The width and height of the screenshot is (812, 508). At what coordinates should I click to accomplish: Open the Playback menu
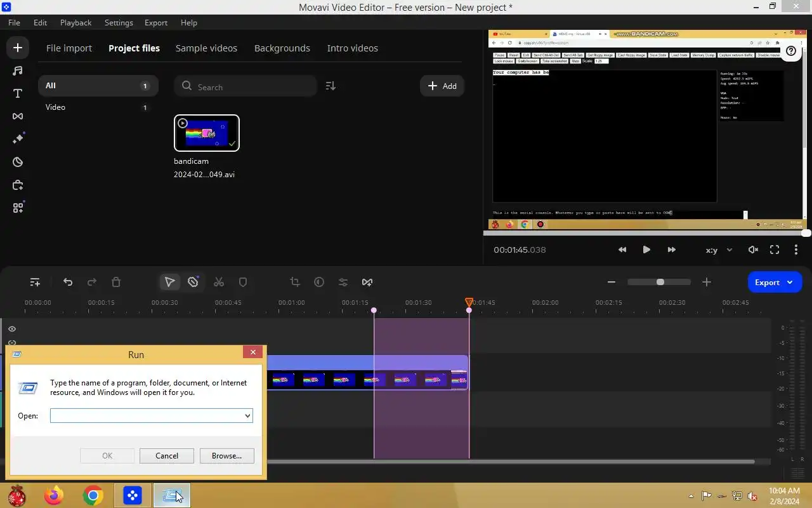[x=75, y=22]
